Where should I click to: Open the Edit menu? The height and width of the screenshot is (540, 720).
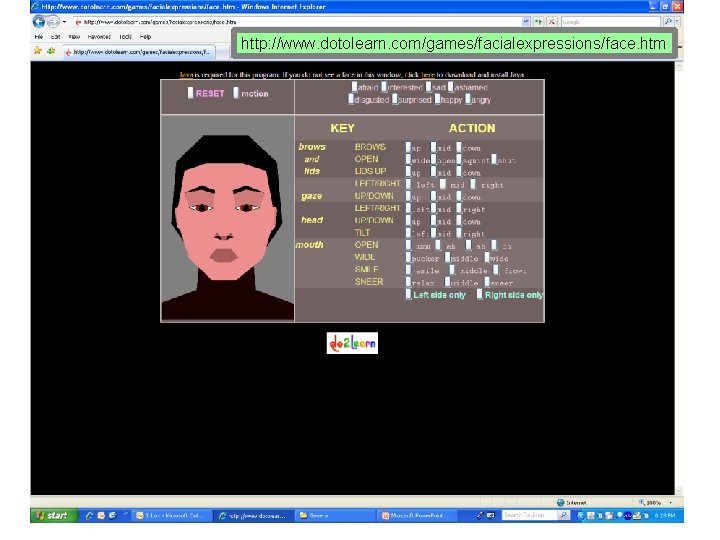56,37
